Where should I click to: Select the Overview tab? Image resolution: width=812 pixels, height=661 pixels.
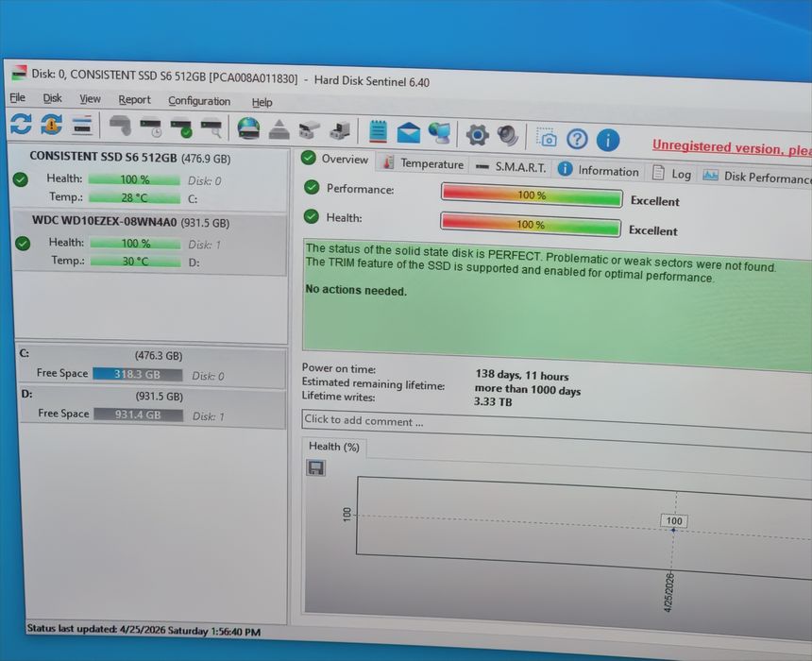[x=335, y=159]
